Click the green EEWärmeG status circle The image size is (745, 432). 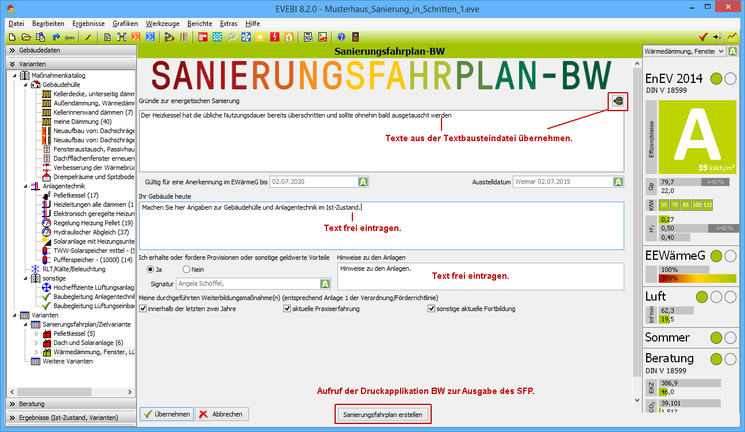[716, 256]
